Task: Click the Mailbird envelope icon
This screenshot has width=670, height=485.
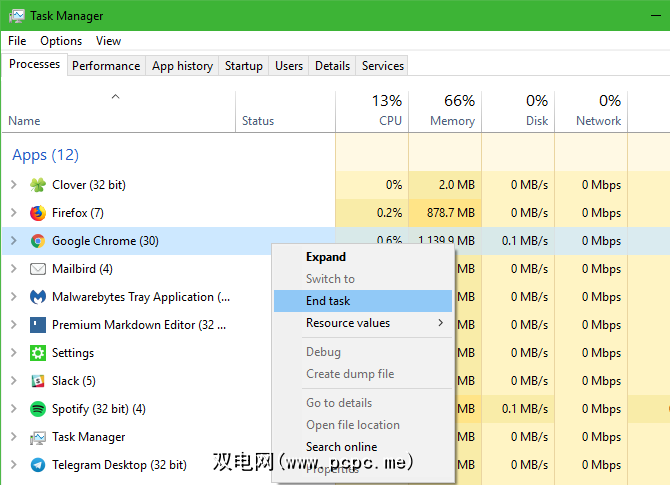Action: tap(38, 269)
